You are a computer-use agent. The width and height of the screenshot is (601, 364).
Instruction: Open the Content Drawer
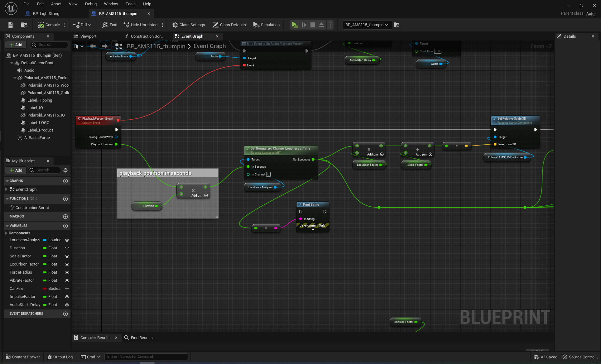tap(23, 357)
